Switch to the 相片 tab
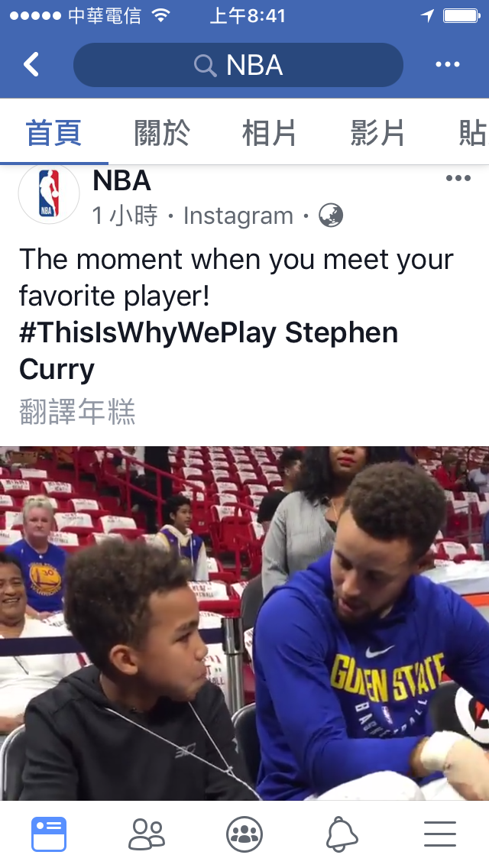Viewport: 489px width, 868px height. tap(270, 134)
